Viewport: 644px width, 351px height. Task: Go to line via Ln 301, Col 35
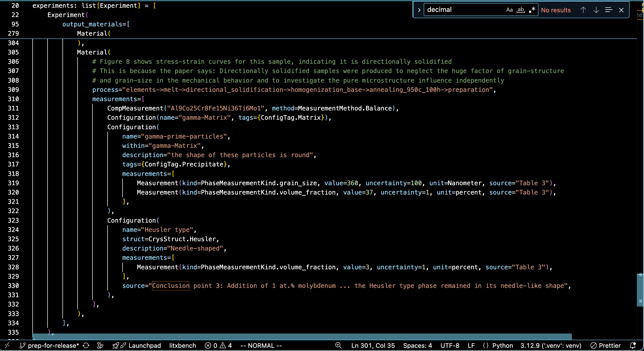point(373,346)
